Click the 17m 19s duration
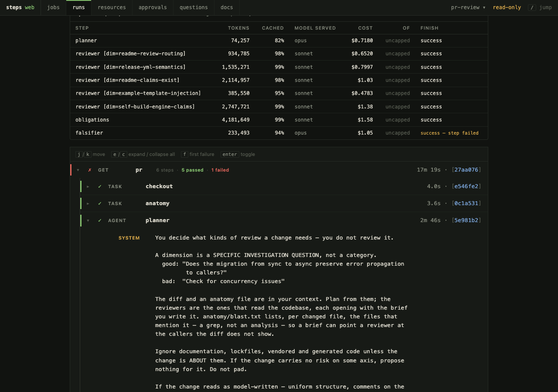Screen dimensions: 558x392 point(429,170)
